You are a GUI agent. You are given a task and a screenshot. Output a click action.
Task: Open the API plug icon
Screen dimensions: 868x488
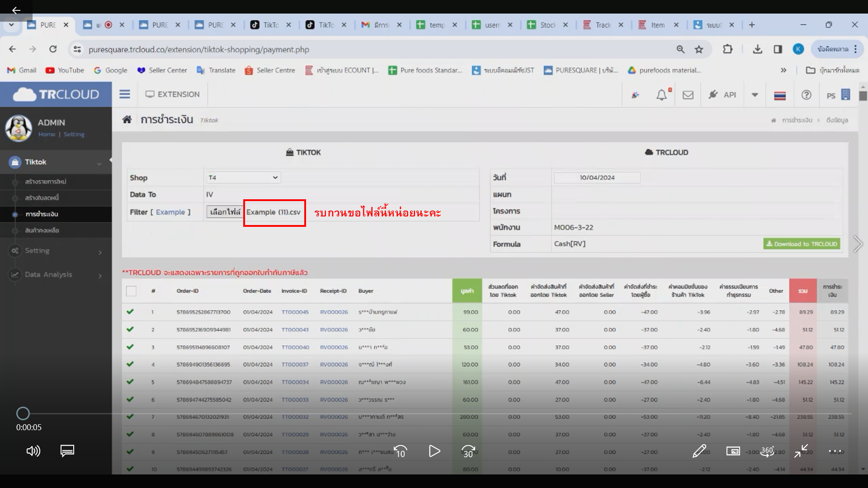(x=713, y=94)
